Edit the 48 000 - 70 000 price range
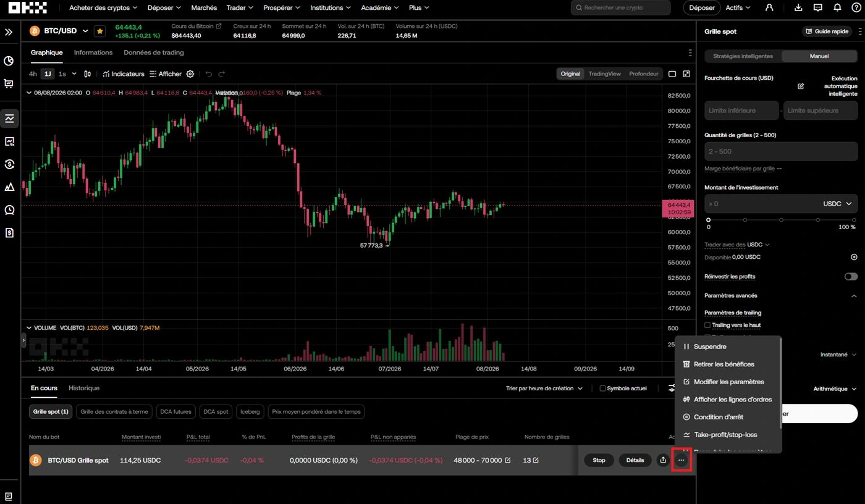The image size is (865, 504). [508, 460]
